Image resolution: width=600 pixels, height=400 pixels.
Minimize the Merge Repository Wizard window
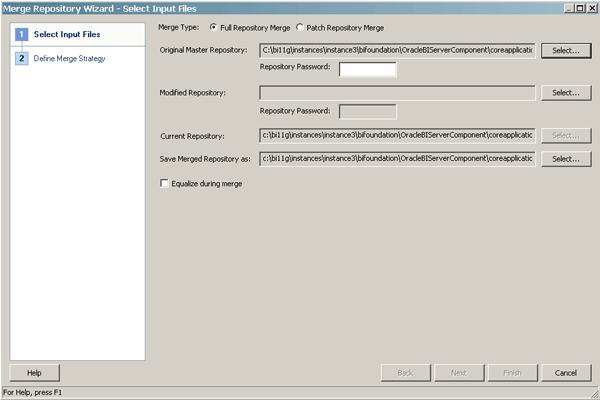coord(568,8)
